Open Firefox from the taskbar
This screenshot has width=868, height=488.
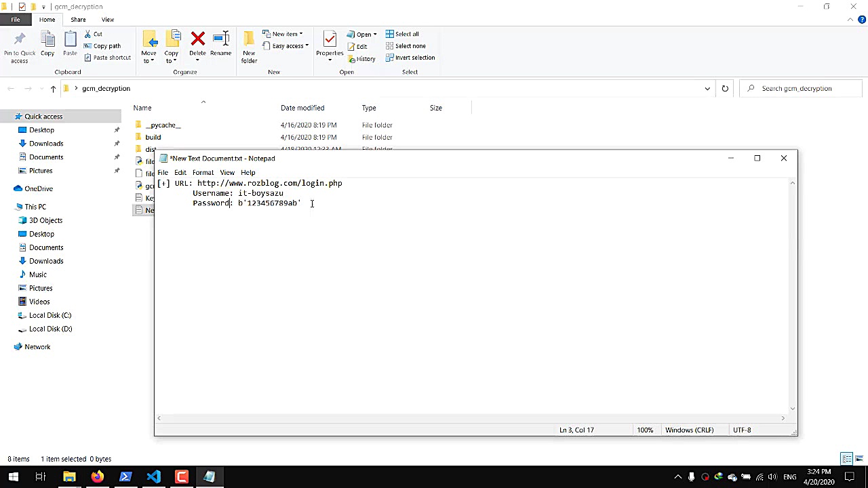click(x=98, y=477)
